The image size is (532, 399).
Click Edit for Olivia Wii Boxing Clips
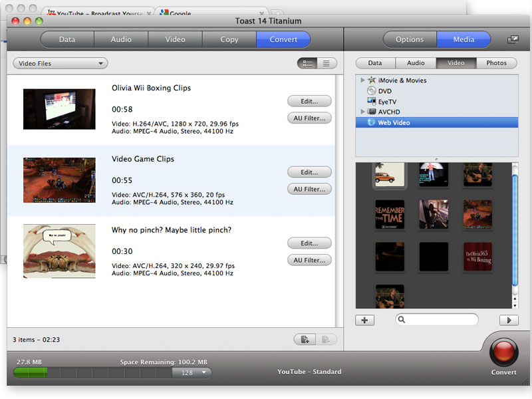309,101
